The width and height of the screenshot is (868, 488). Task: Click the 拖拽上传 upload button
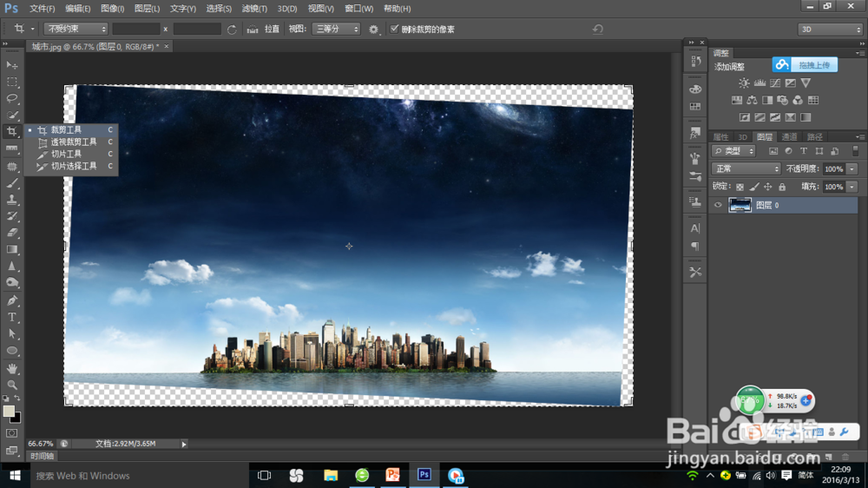click(805, 65)
